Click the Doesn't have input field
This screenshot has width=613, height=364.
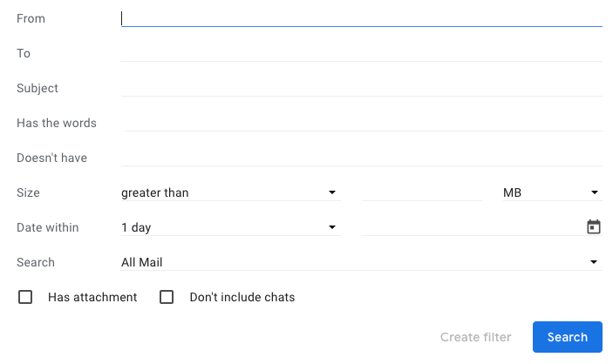click(362, 158)
